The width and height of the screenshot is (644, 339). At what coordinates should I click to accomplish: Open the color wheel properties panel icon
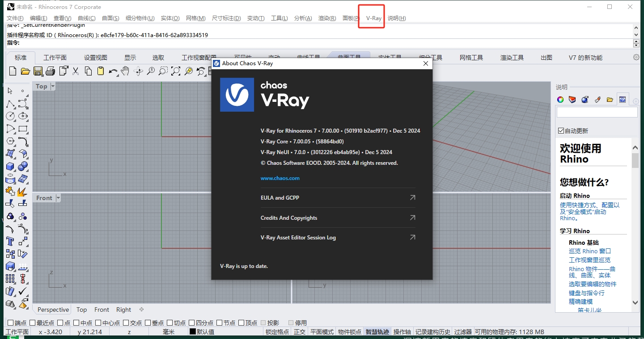[560, 100]
